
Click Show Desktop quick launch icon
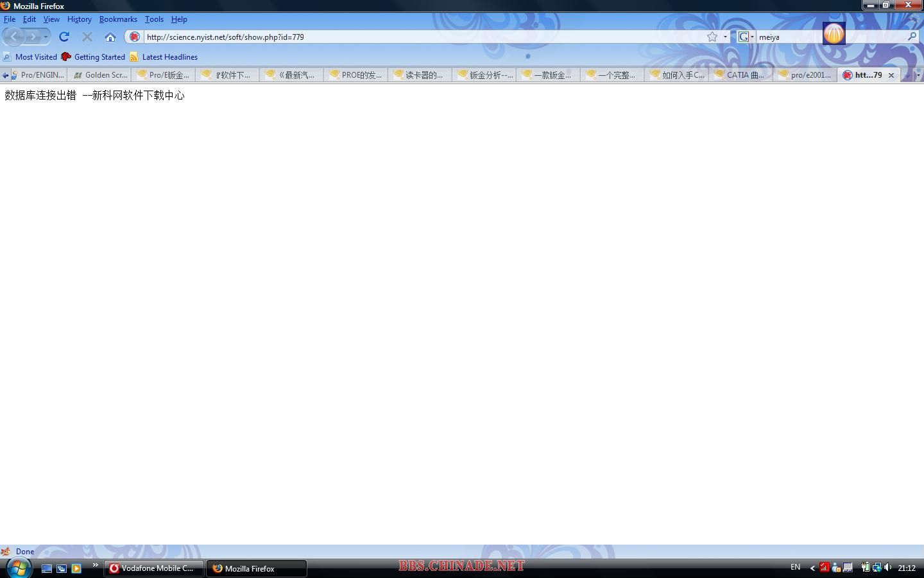(46, 568)
